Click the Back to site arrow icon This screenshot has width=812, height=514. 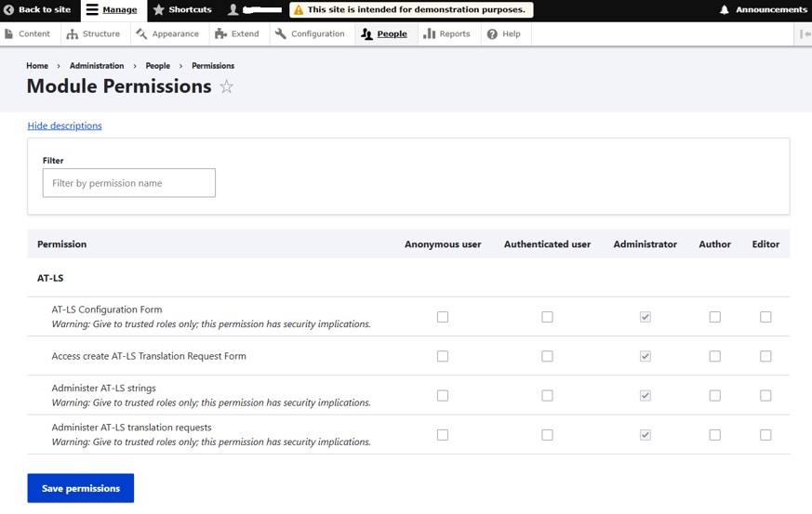9,10
